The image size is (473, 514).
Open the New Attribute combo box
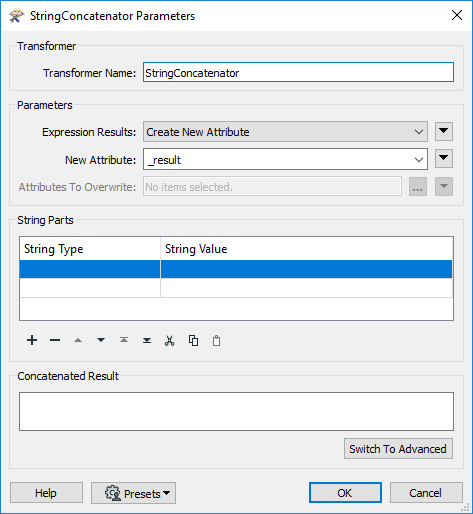pos(285,160)
